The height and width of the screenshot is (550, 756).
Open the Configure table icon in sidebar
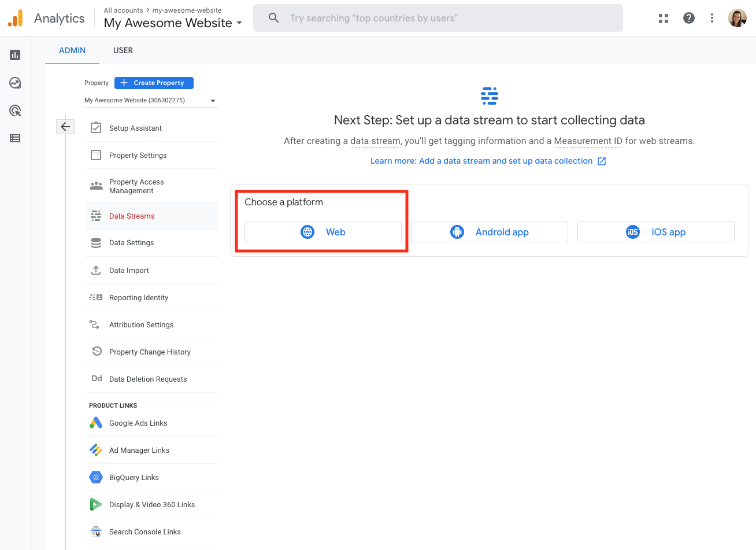tap(15, 138)
